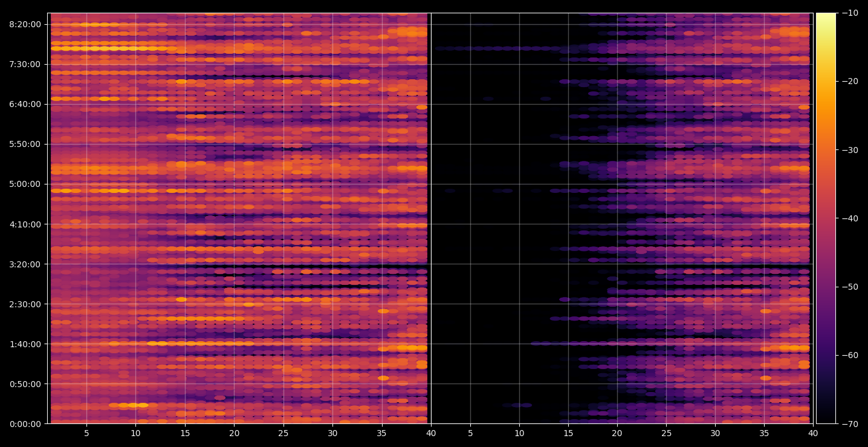Screen dimensions: 868x447
Task: Select the −20 colorbar tick label
Action: pos(850,81)
